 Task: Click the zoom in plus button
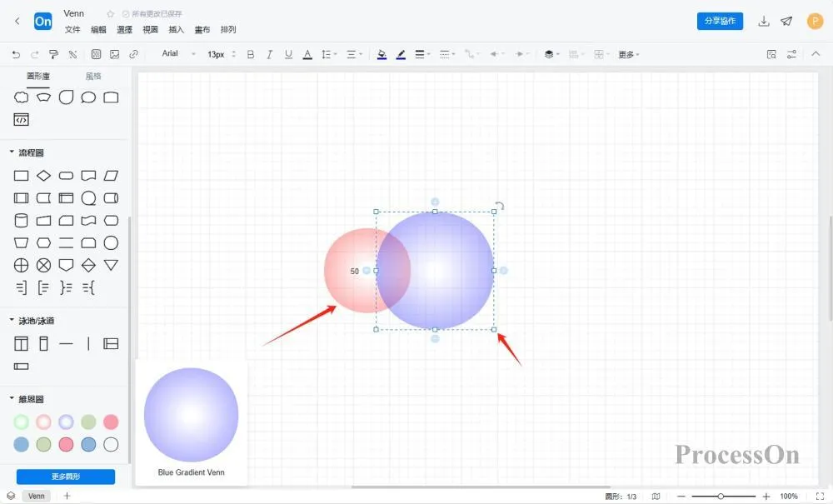click(766, 497)
